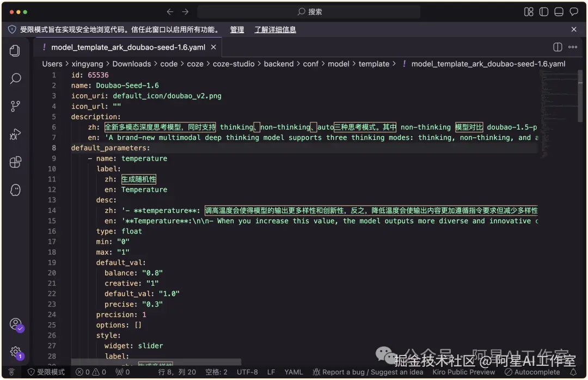
Task: Click the 了解详细信息 link
Action: coord(275,29)
